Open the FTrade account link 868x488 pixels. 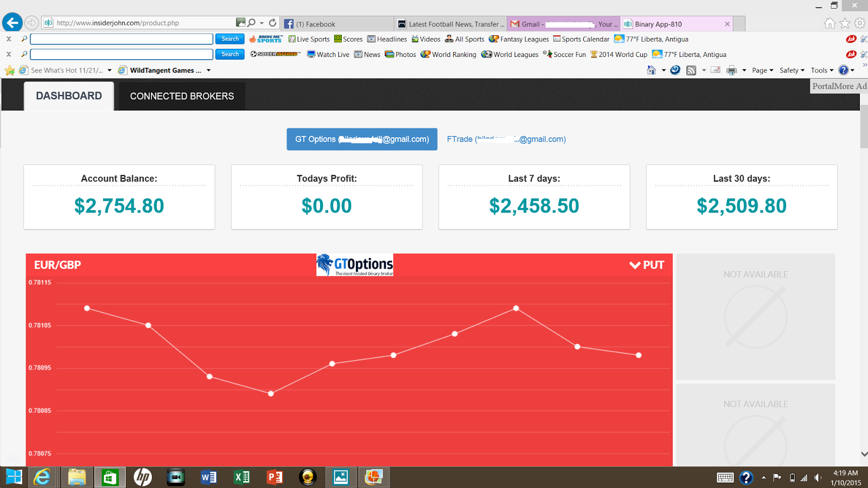pyautogui.click(x=506, y=139)
